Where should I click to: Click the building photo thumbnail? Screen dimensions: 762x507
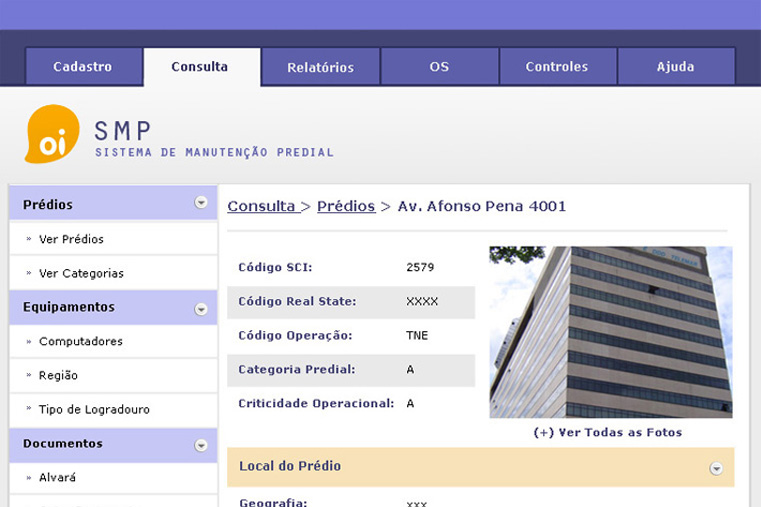pyautogui.click(x=610, y=332)
